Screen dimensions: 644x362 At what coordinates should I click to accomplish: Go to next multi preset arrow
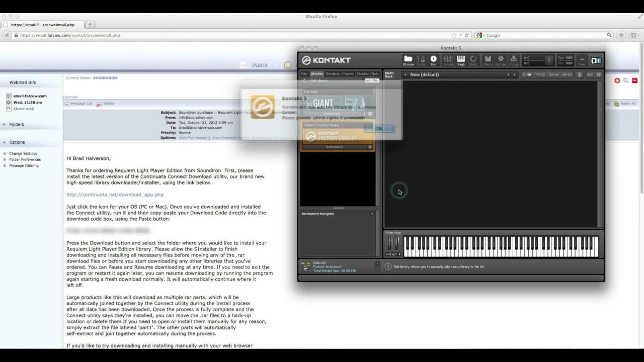514,75
